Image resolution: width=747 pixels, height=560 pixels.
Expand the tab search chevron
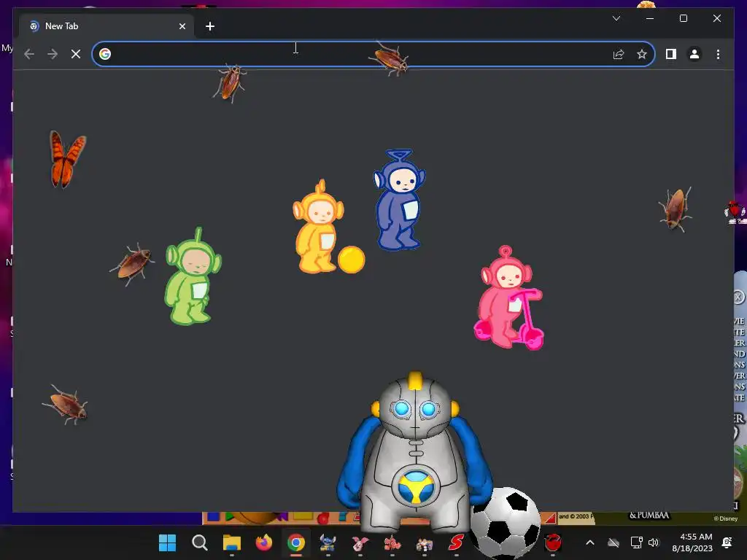(x=616, y=18)
